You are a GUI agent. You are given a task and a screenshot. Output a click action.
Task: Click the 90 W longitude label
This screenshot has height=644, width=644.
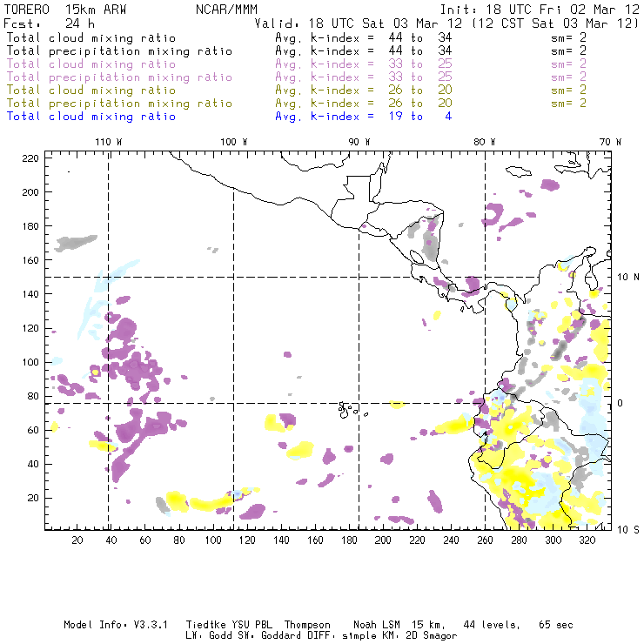pos(359,142)
